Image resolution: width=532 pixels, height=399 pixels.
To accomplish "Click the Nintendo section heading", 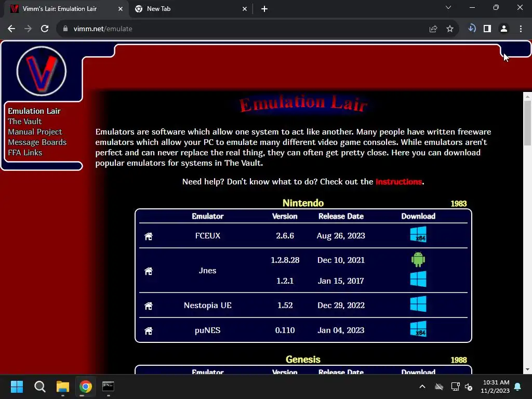I will [x=303, y=203].
